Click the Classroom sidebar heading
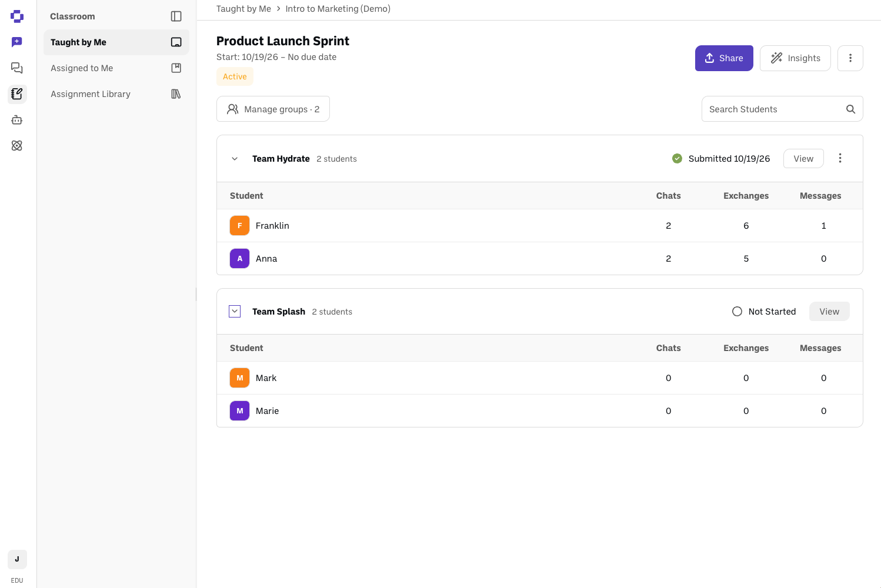Viewport: 881px width, 588px height. pyautogui.click(x=72, y=16)
